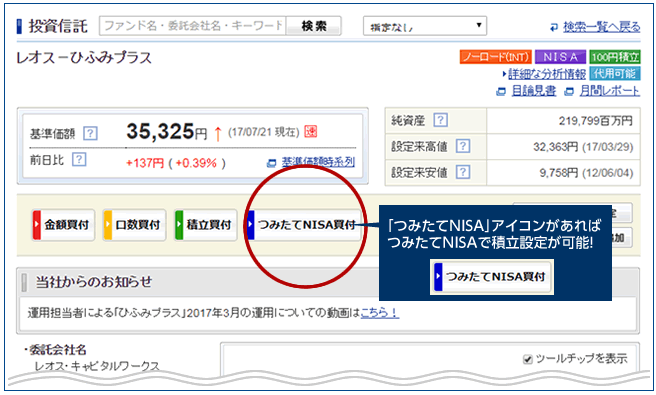Open the 基準価額時系列 link
Image resolution: width=656 pixels, height=395 pixels.
(318, 162)
